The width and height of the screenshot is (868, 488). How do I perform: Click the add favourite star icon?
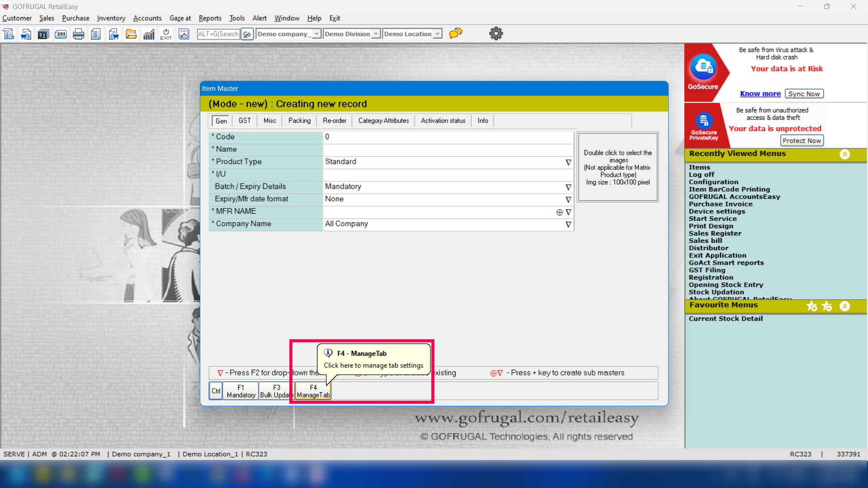pyautogui.click(x=811, y=306)
